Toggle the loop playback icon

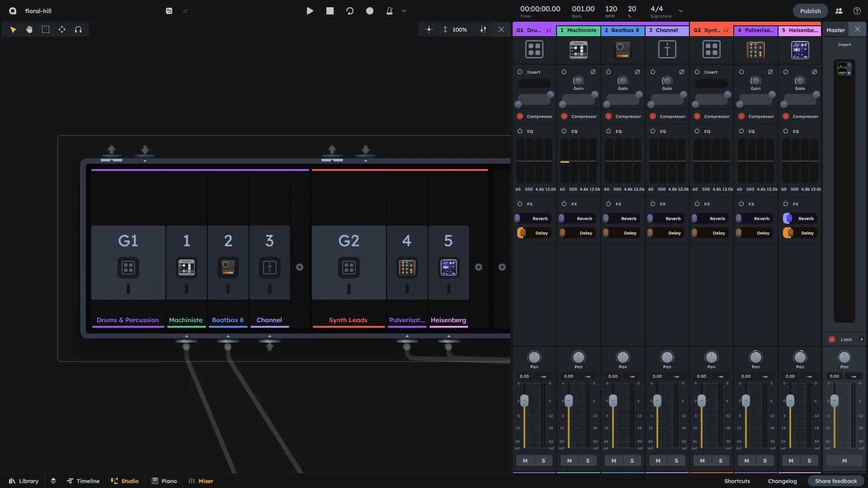350,11
